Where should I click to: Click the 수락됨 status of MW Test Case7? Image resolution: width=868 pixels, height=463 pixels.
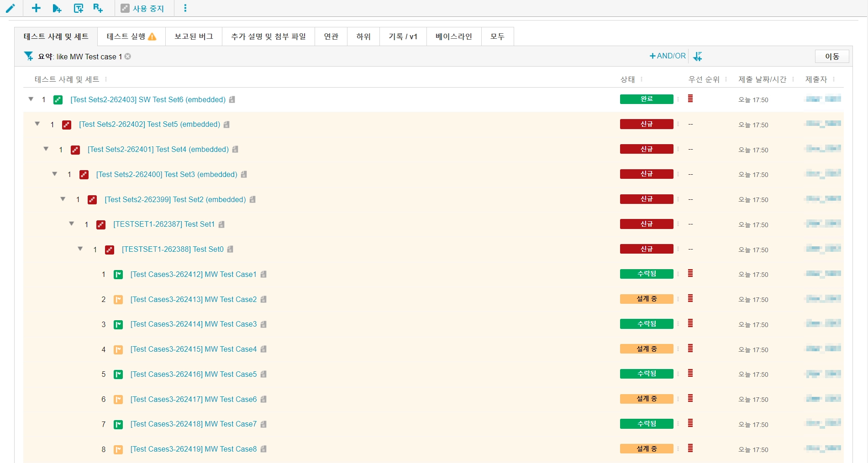coord(647,424)
